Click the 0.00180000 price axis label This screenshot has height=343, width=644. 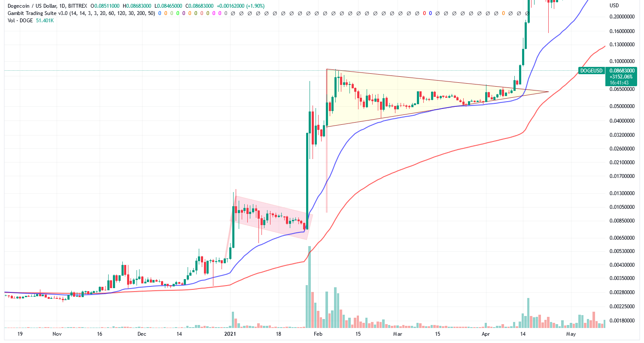point(623,321)
